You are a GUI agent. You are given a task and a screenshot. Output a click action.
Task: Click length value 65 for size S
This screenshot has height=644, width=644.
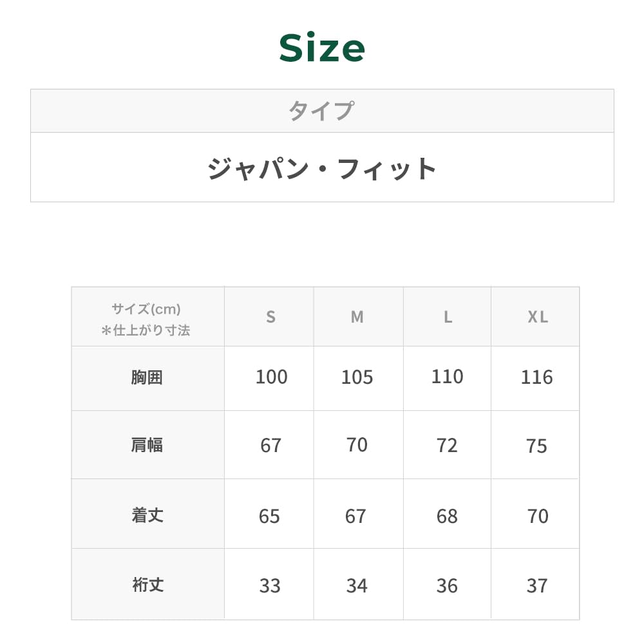tap(269, 516)
